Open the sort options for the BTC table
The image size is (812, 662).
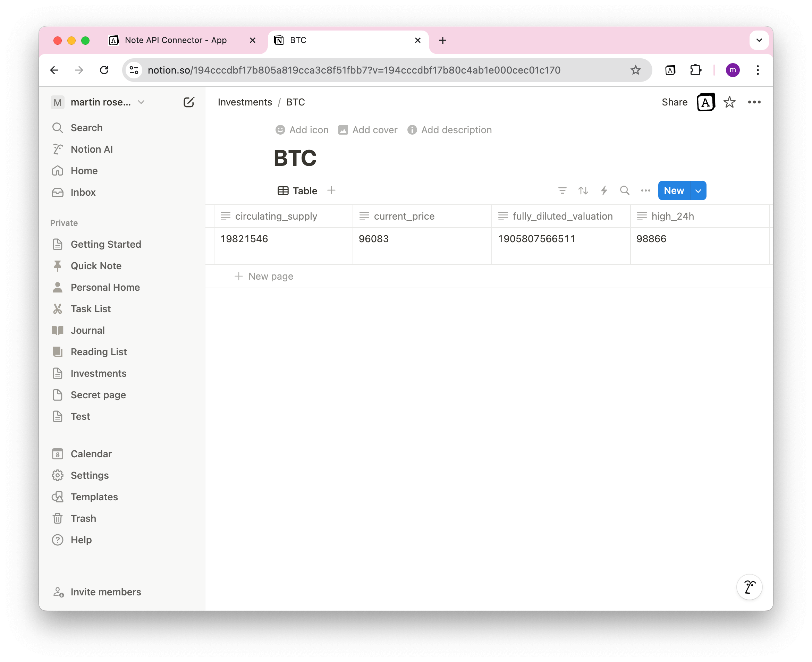(583, 190)
